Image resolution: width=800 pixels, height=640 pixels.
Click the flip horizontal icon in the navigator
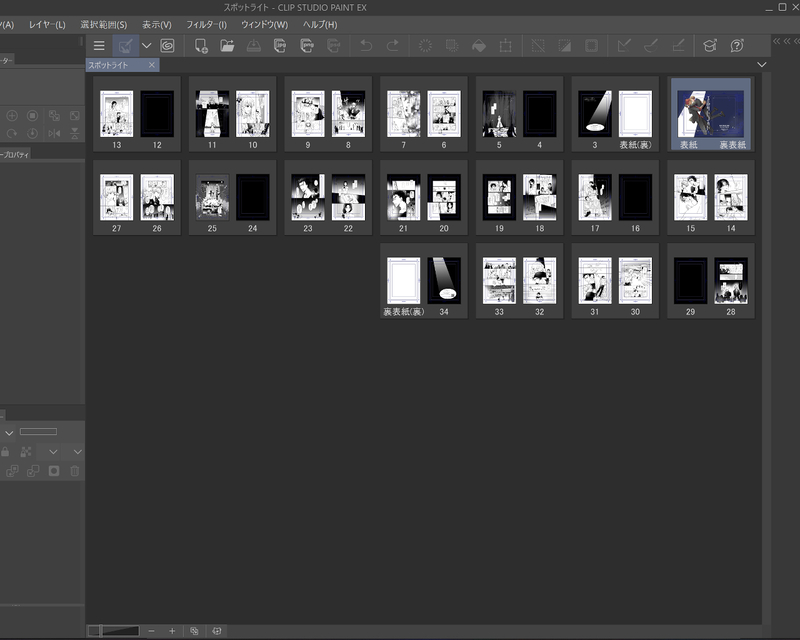pyautogui.click(x=54, y=133)
